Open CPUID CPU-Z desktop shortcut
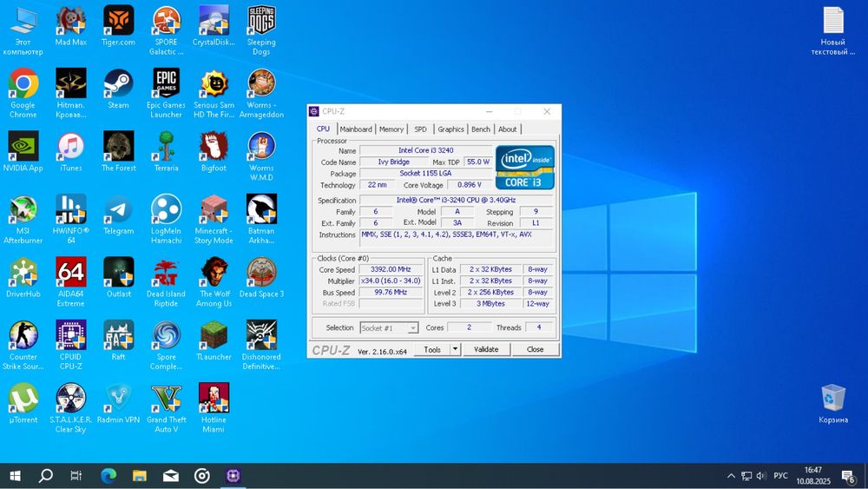 click(x=71, y=345)
